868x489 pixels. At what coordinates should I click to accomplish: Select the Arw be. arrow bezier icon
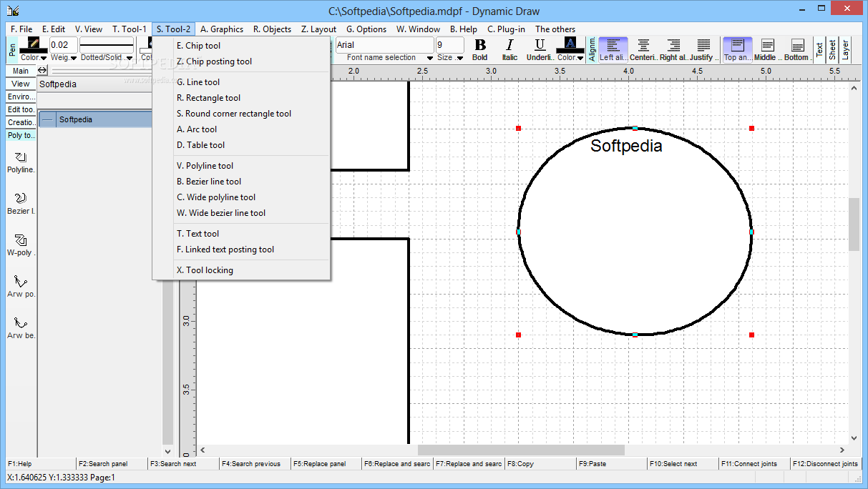(21, 322)
